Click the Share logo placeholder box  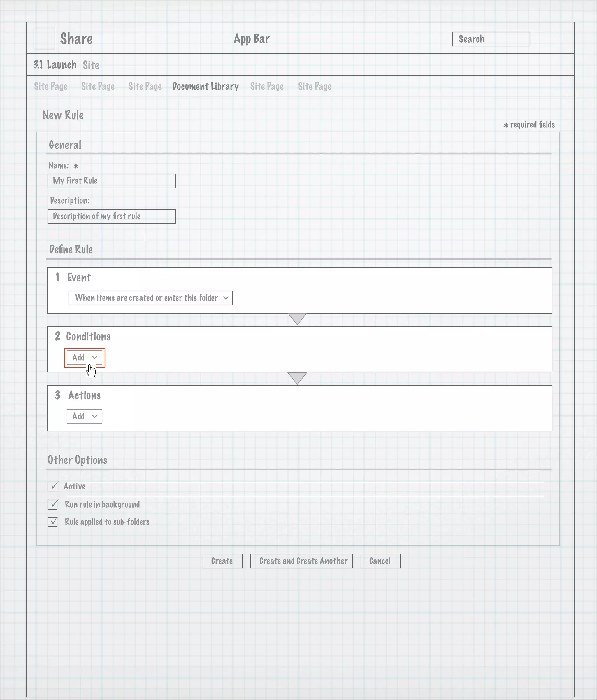44,38
